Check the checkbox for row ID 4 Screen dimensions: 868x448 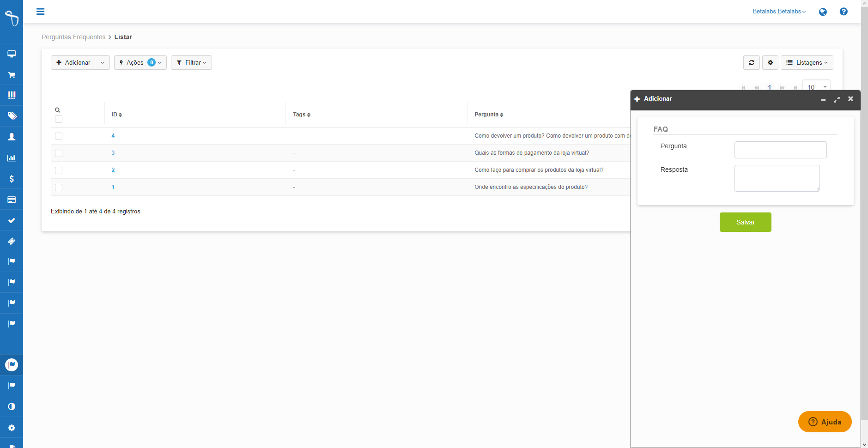(59, 136)
